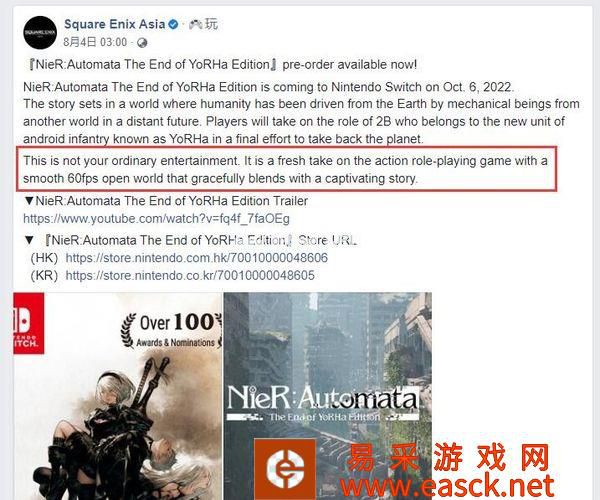The image size is (600, 500).
Task: Click the public globe privacy icon
Action: point(142,42)
